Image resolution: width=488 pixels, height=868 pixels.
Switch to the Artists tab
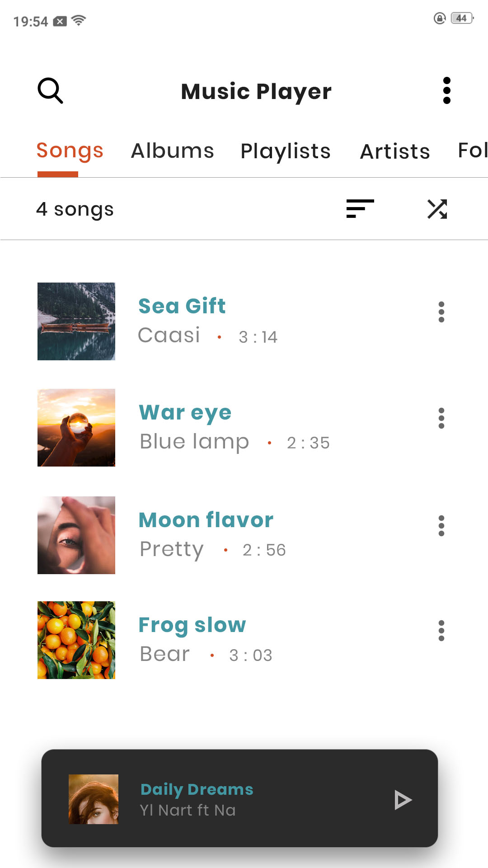pos(395,151)
